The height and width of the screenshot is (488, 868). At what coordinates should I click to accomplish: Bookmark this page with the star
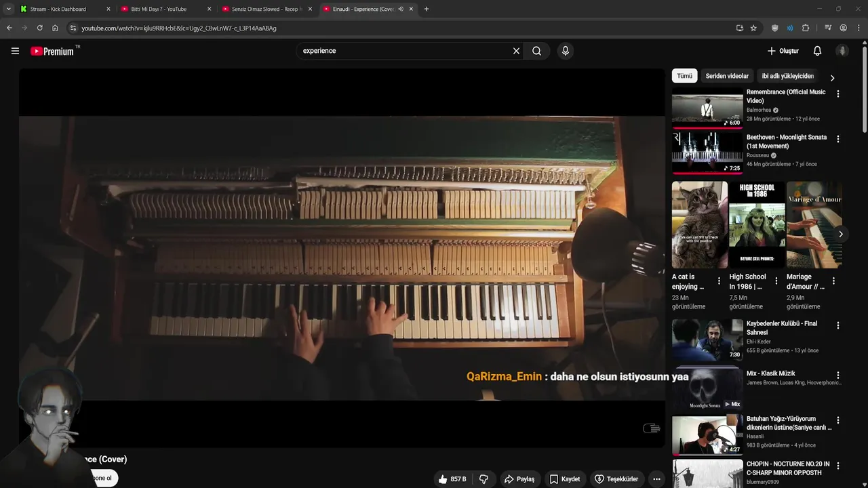click(753, 28)
